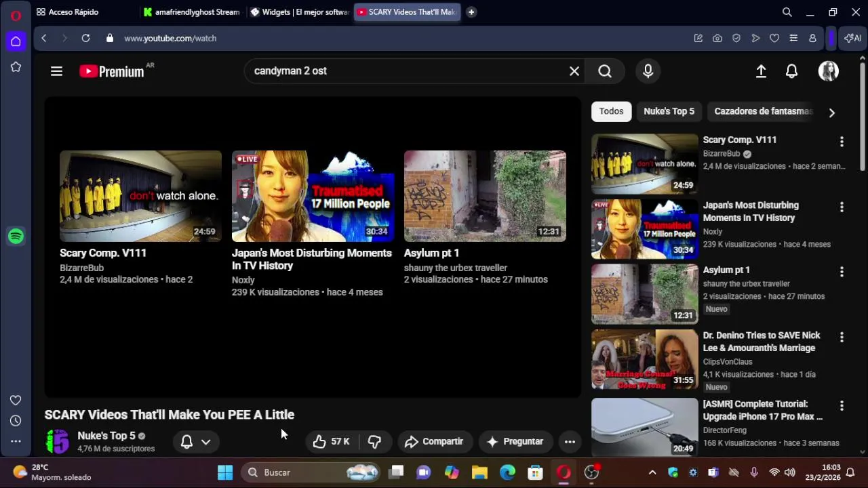Viewport: 868px width, 488px height.
Task: Open options for ASMR Complete Tutorial video
Action: tap(842, 405)
